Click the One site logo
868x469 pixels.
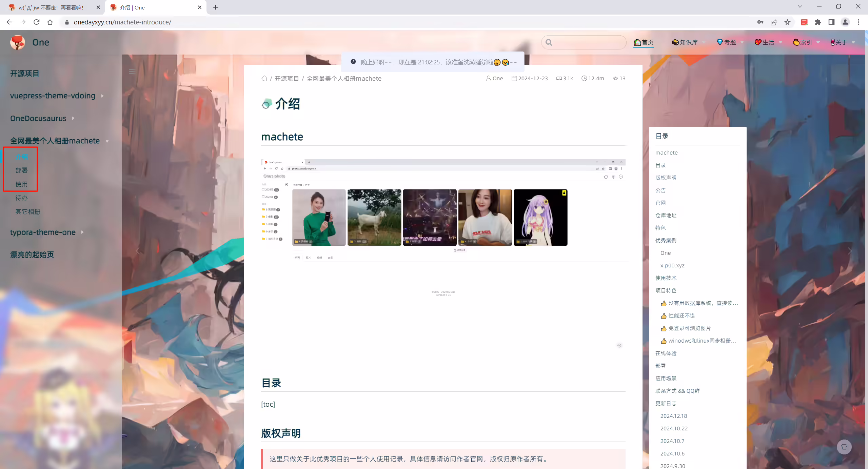pyautogui.click(x=18, y=42)
